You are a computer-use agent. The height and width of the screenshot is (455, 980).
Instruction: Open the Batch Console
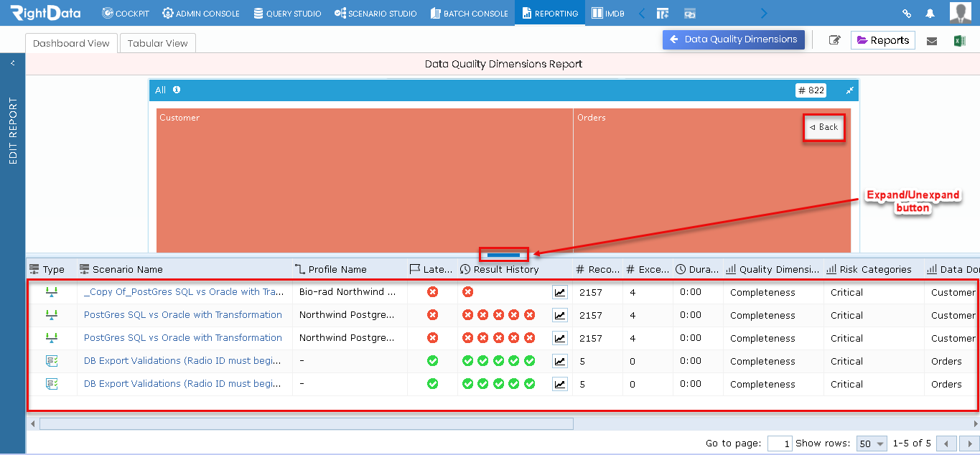pos(469,12)
